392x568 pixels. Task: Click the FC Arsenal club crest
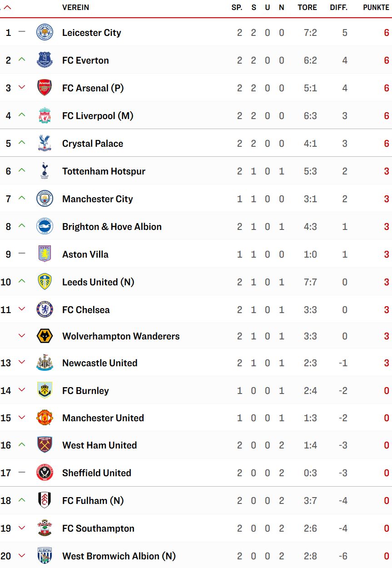(x=45, y=88)
